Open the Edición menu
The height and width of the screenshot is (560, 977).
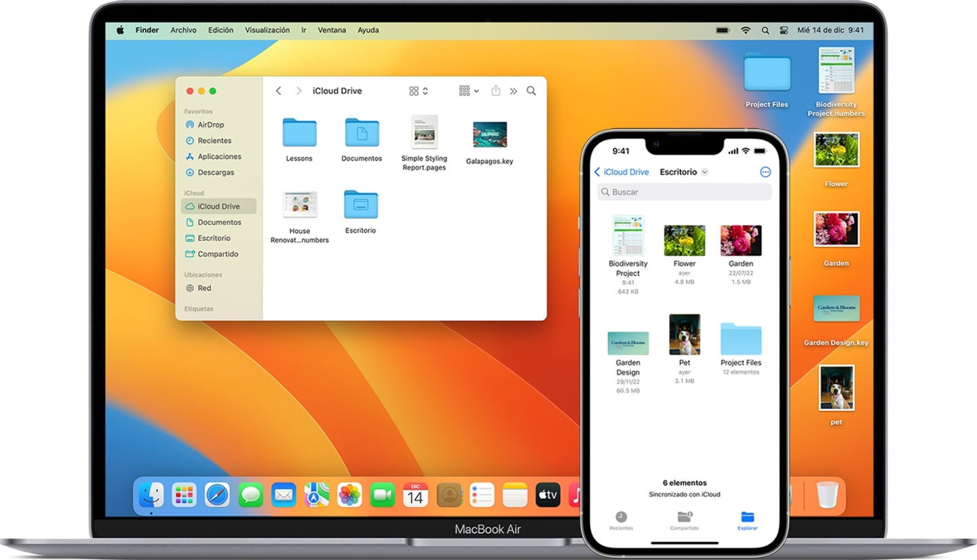click(x=221, y=30)
